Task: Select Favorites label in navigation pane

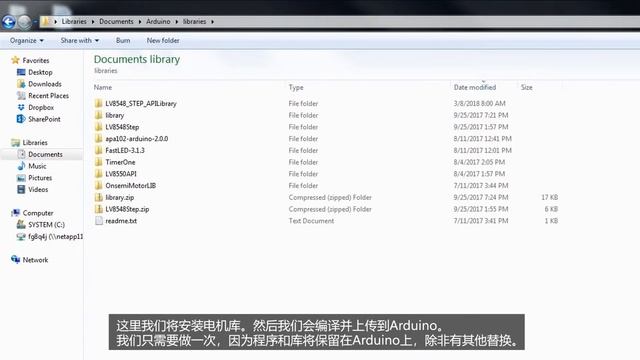Action: pos(36,60)
